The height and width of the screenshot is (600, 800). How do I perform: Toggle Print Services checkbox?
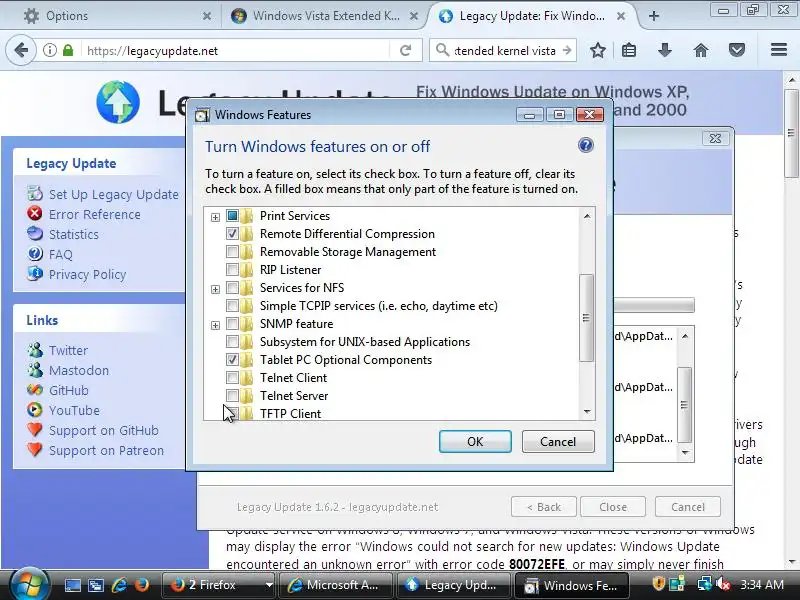(x=232, y=216)
